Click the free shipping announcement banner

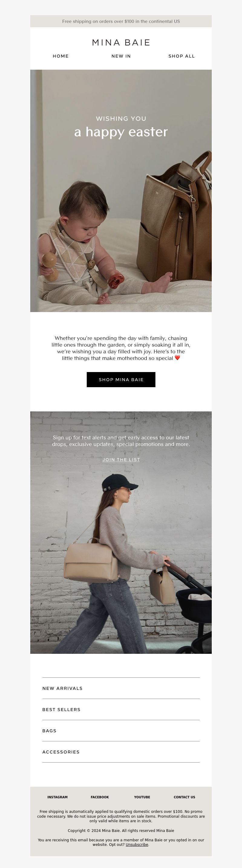click(121, 21)
